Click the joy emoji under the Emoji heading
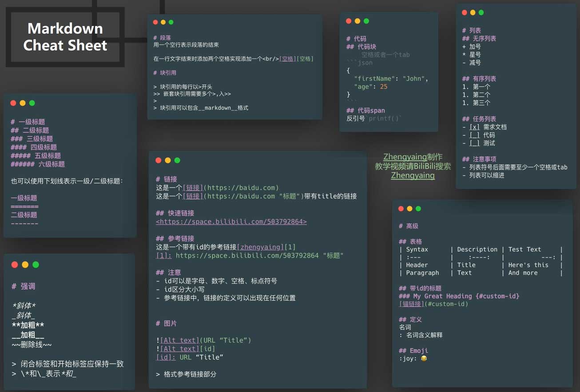Image resolution: width=580 pixels, height=392 pixels. 424,359
